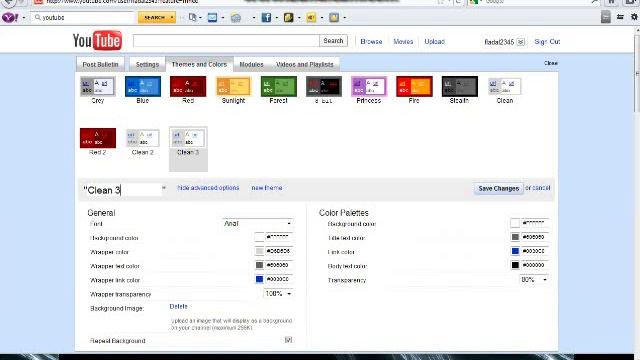
Task: Click the YouTube Search button
Action: [333, 41]
